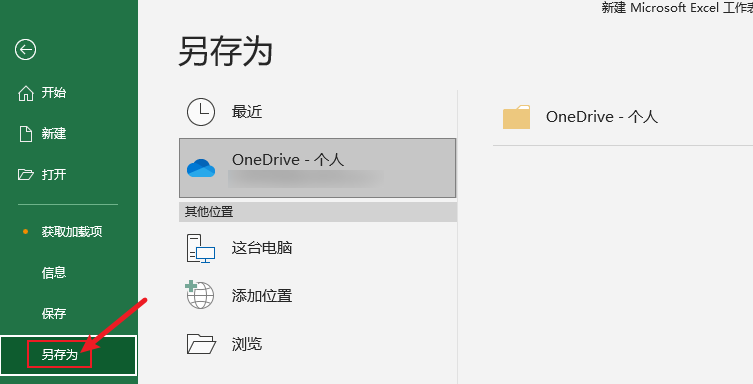Image resolution: width=753 pixels, height=384 pixels.
Task: Click the open folder icon beside 打开
Action: coord(25,174)
